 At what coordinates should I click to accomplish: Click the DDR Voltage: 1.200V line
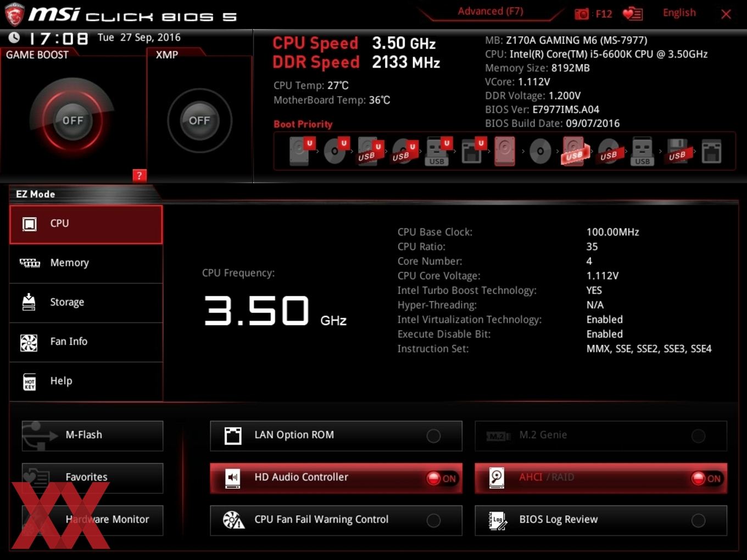(x=533, y=96)
